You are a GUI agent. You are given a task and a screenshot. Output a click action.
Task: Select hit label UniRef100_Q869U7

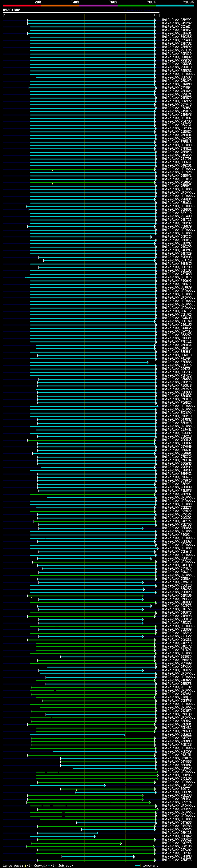tap(177, 494)
